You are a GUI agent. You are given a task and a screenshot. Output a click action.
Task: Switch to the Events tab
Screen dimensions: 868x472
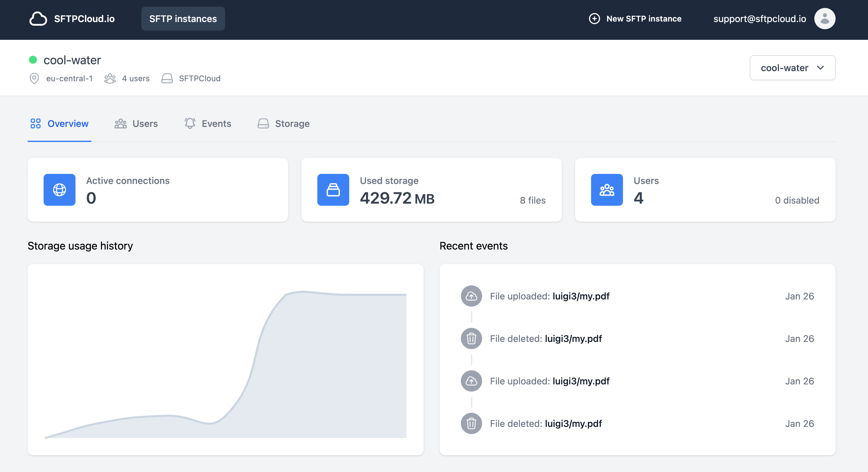[x=208, y=123]
